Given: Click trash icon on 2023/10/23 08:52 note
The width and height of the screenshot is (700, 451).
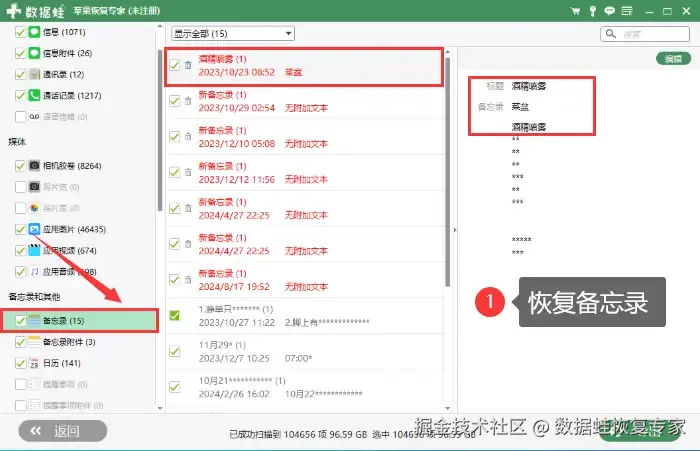Looking at the screenshot, I should pyautogui.click(x=188, y=65).
